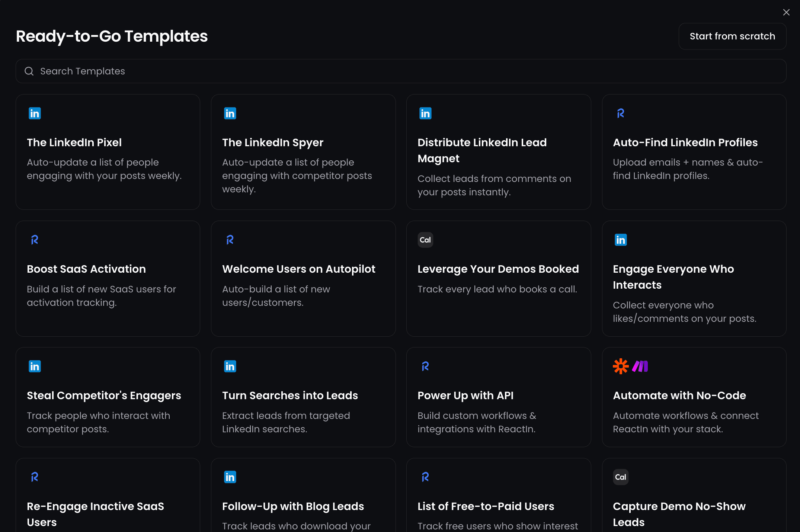Click 'Track free users who show interest' text
800x532 pixels.
(497, 526)
